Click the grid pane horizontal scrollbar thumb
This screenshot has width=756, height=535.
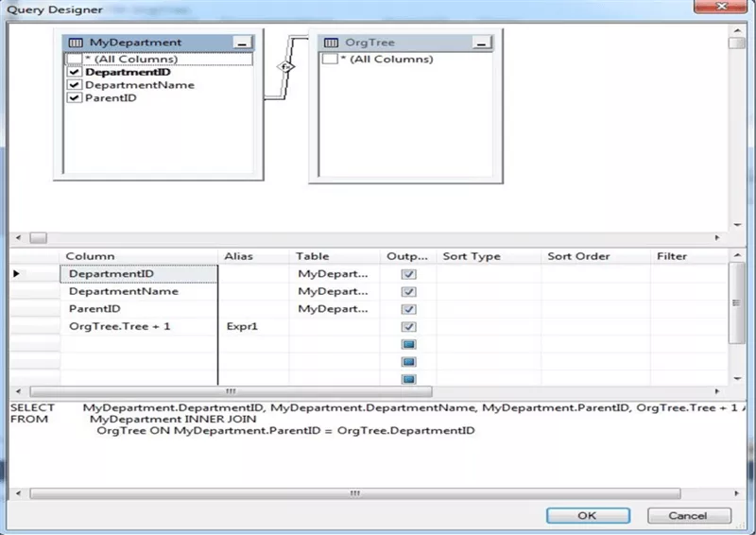(x=231, y=391)
